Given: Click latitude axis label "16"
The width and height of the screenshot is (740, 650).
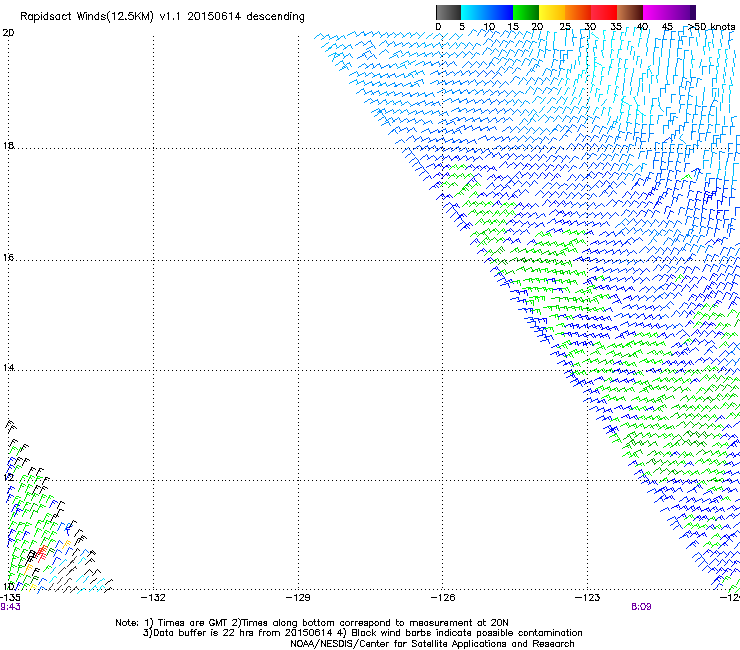Looking at the screenshot, I should [8, 258].
